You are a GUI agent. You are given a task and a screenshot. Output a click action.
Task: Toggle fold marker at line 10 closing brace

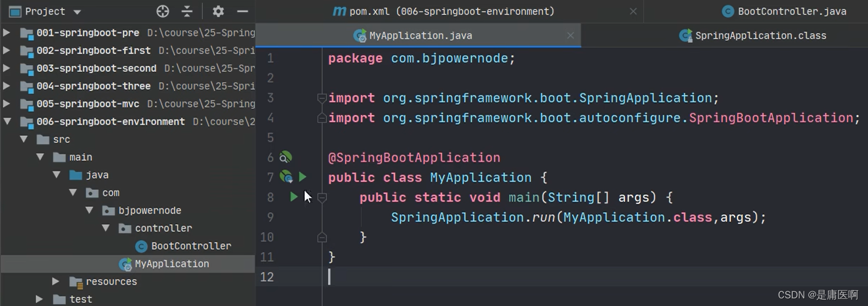[x=322, y=237]
